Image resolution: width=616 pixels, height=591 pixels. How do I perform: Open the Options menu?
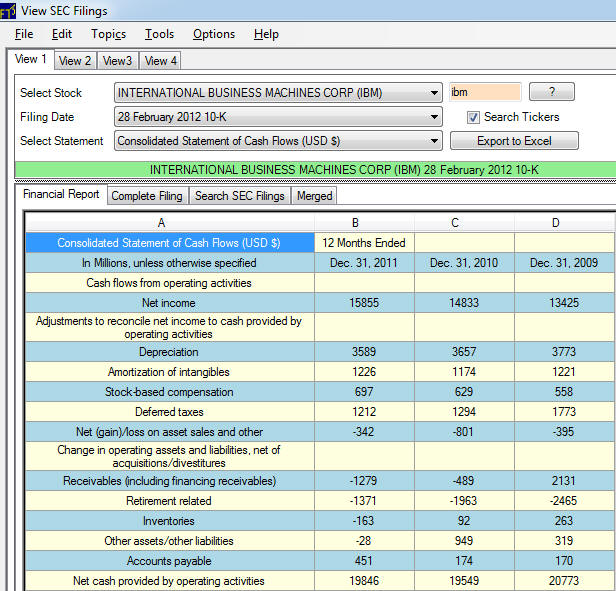click(x=214, y=34)
